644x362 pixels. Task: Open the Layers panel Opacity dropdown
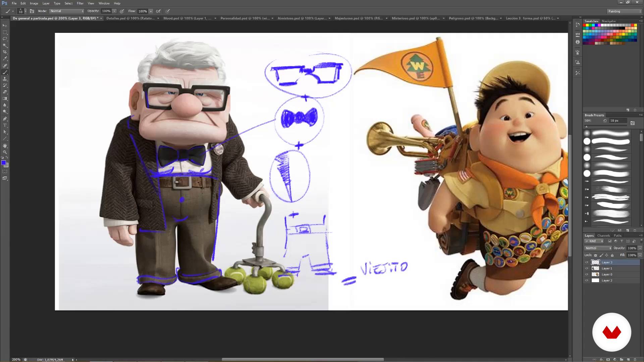click(640, 248)
